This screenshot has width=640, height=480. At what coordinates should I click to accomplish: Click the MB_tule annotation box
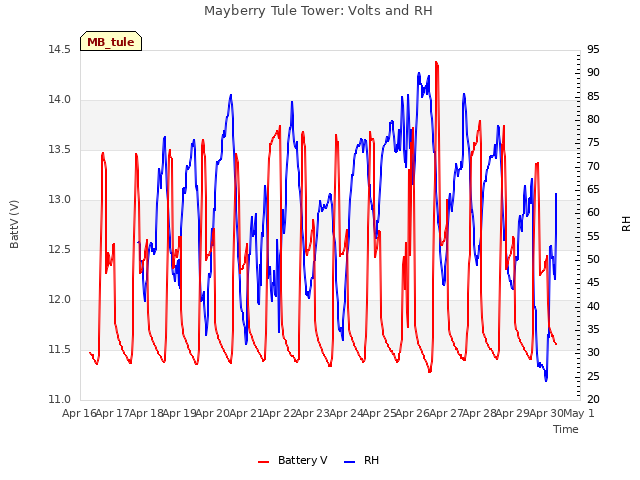111,41
